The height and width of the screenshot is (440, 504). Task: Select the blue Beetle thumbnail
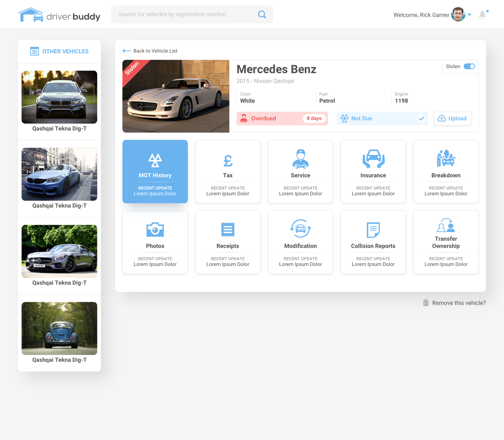tap(59, 328)
